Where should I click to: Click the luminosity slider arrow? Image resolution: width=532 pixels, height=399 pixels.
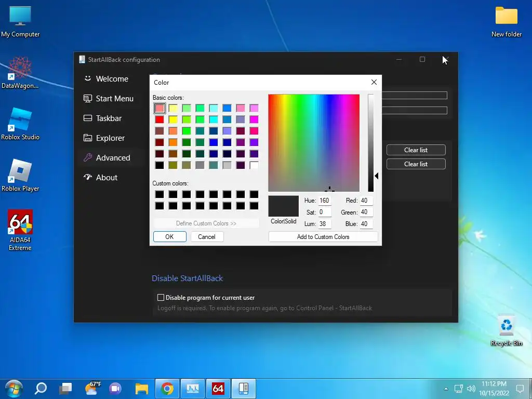(x=376, y=176)
